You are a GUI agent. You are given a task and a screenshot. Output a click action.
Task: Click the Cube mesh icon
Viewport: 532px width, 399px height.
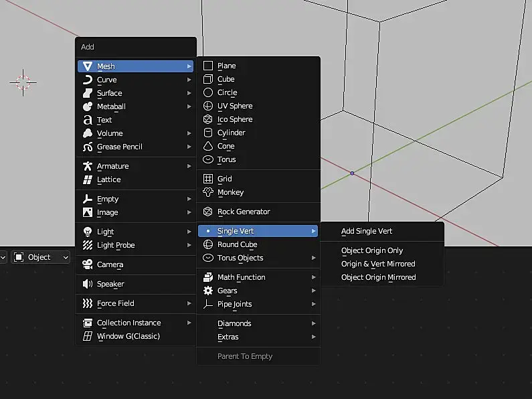[208, 79]
